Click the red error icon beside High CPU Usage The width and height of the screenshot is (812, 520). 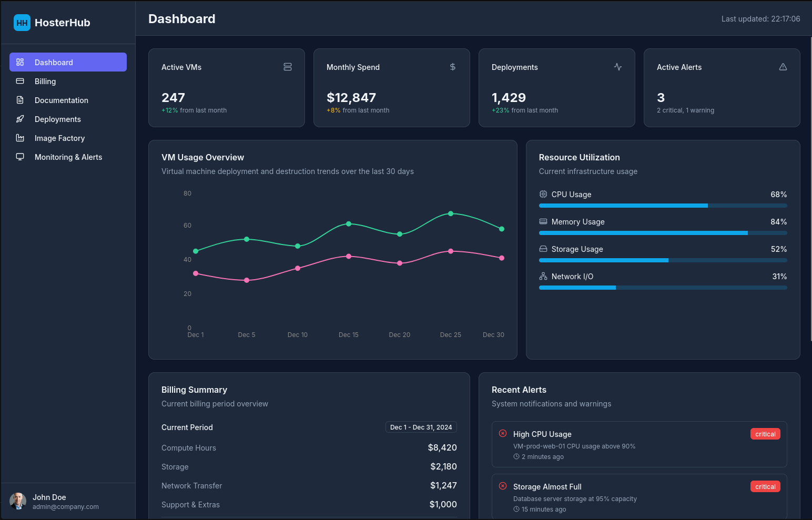click(503, 433)
